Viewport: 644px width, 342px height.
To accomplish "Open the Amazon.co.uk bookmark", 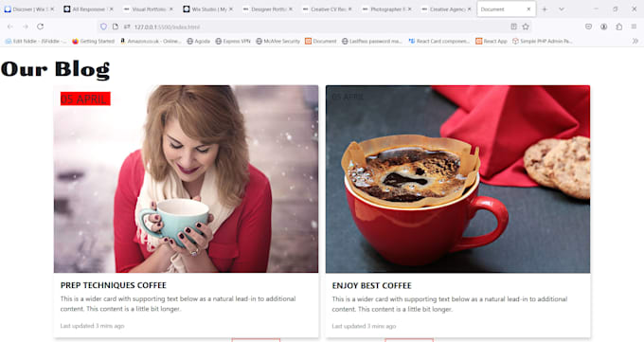I will [x=151, y=41].
